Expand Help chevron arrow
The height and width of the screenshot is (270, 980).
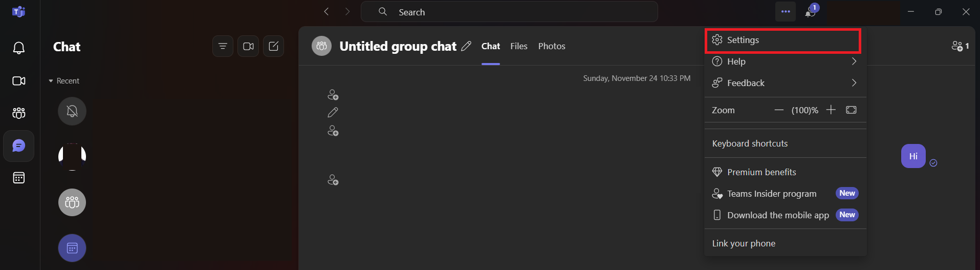(x=854, y=61)
